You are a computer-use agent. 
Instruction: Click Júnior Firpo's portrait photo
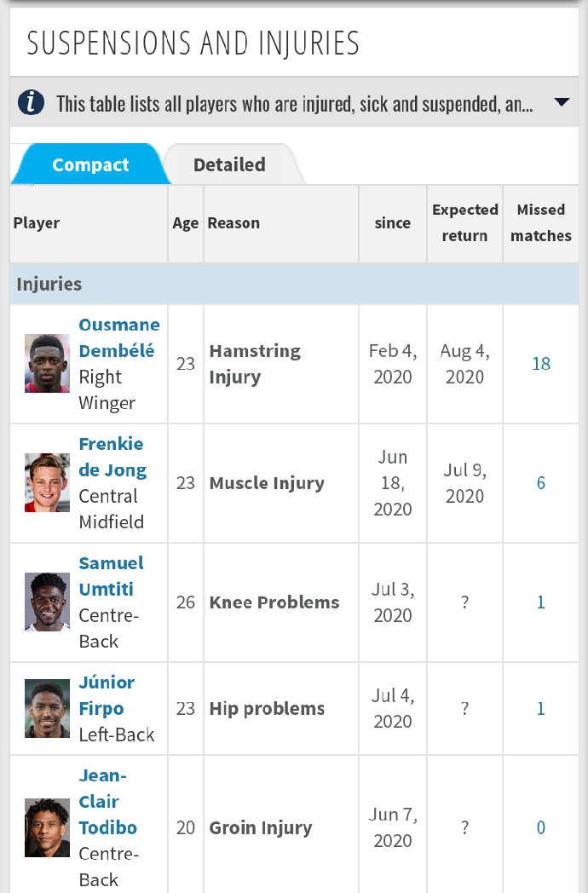pyautogui.click(x=47, y=708)
